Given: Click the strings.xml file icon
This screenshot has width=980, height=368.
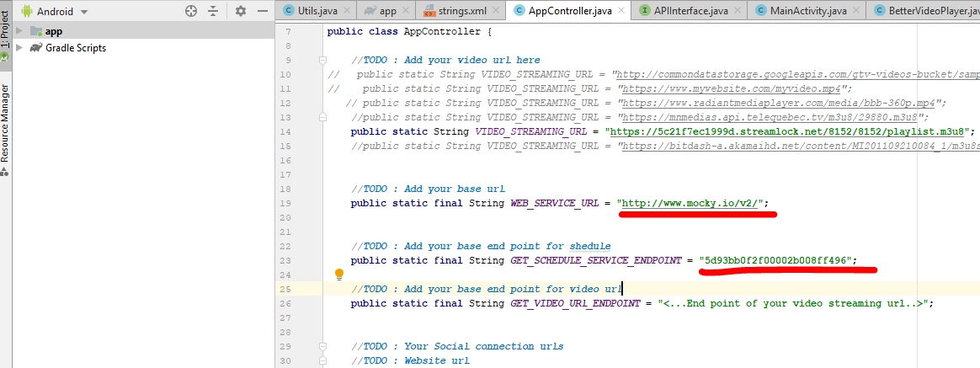Looking at the screenshot, I should [429, 11].
